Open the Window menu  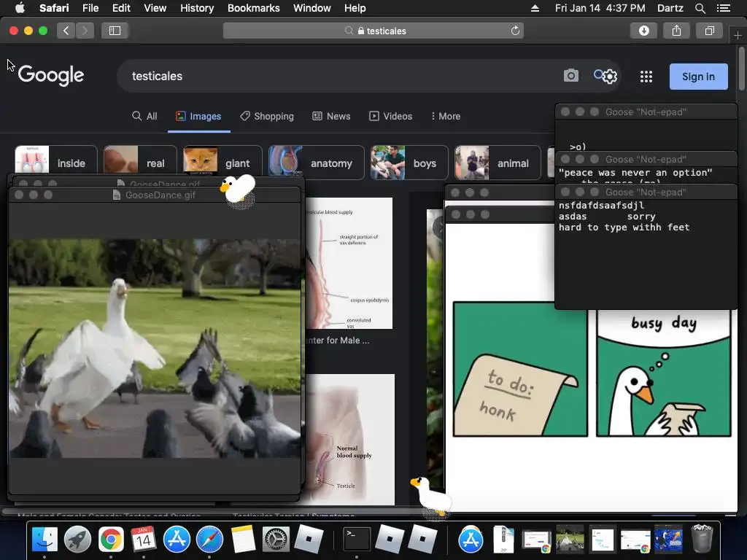pos(312,8)
